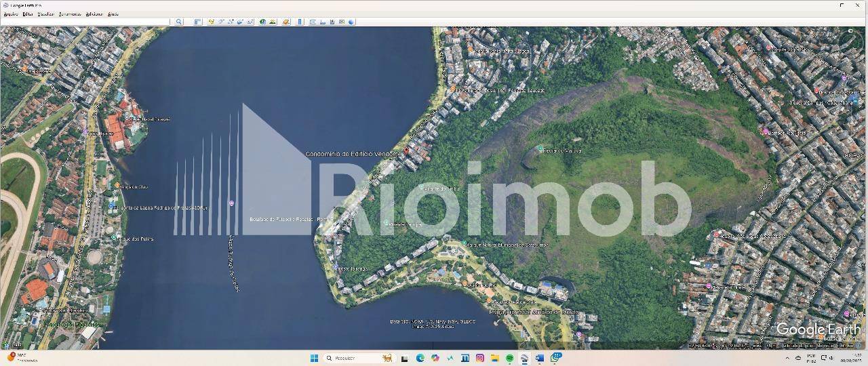Image resolution: width=868 pixels, height=366 pixels.
Task: Open the Adicionar menu
Action: point(95,14)
